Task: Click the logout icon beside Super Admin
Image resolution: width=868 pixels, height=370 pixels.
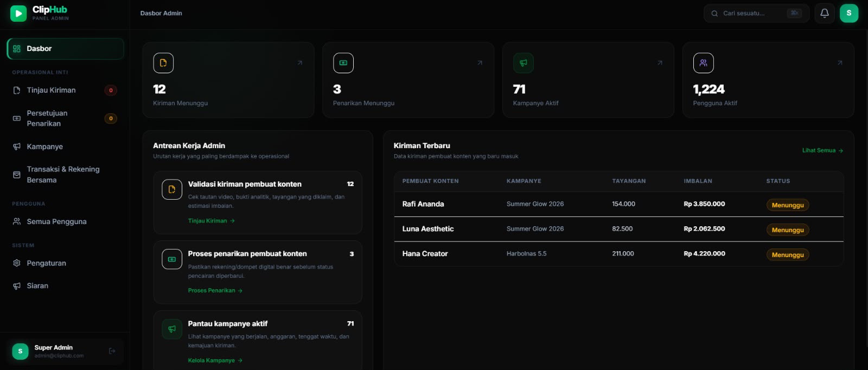Action: click(112, 351)
